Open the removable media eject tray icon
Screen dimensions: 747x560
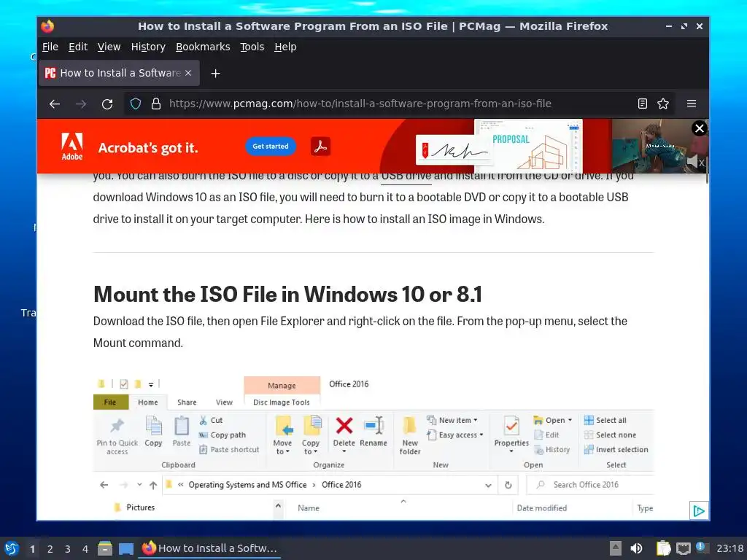616,548
